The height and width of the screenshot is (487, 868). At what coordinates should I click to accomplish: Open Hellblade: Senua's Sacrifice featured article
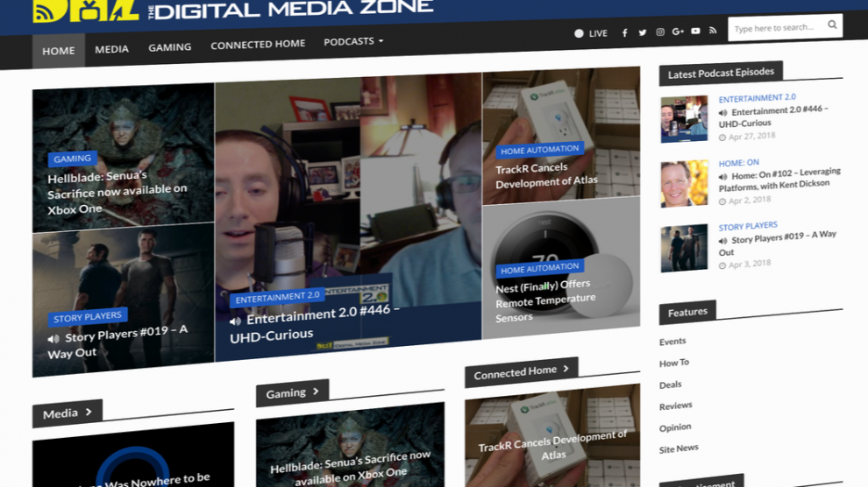(117, 192)
